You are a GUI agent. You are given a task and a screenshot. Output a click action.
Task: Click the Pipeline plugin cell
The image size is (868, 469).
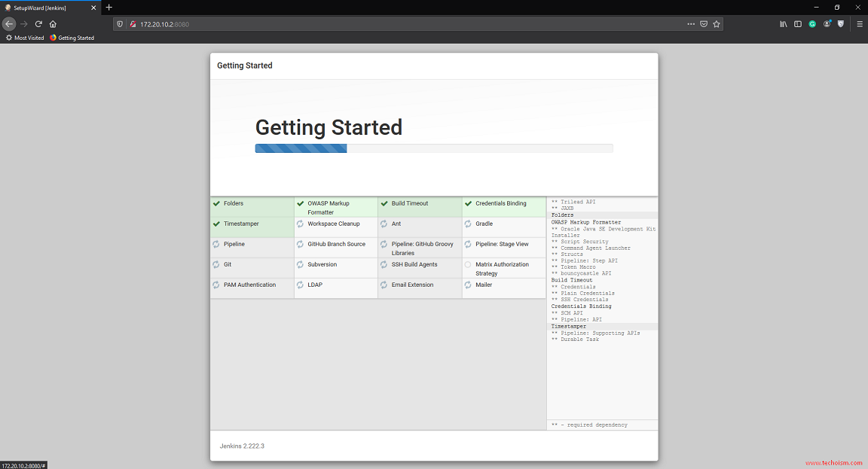252,247
